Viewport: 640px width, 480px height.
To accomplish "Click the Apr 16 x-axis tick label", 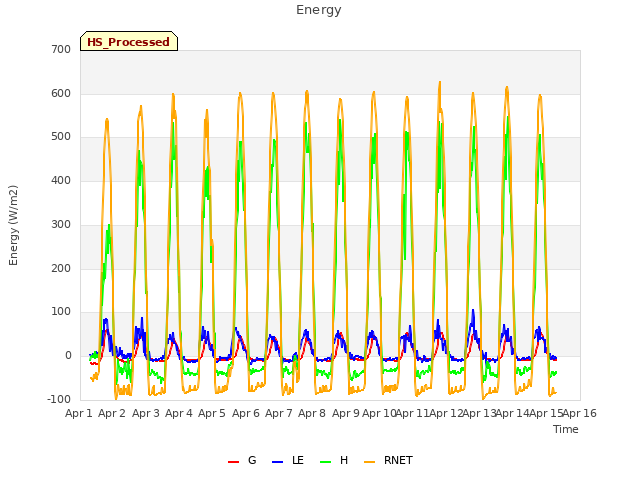I will (580, 413).
